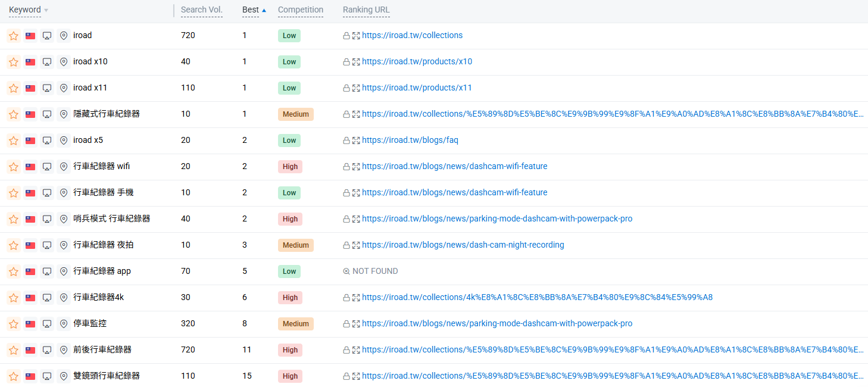
Task: Open the iroad.tw/blogs/faq link
Action: click(x=410, y=141)
